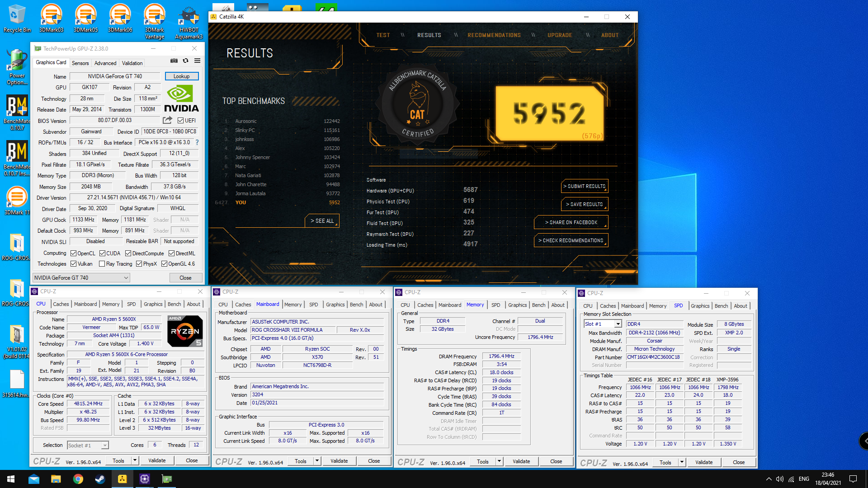
Task: Toggle the OpenGL 4.6 checkbox
Action: [164, 264]
